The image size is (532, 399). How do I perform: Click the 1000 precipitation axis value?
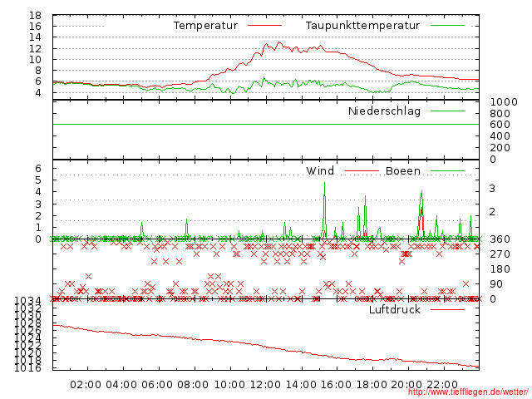(x=504, y=102)
